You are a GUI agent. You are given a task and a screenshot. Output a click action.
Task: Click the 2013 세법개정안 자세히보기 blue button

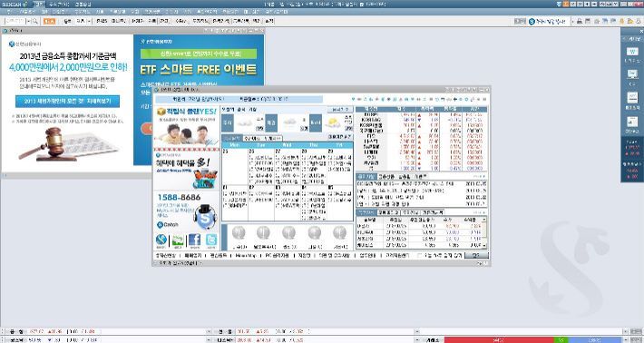coord(67,101)
